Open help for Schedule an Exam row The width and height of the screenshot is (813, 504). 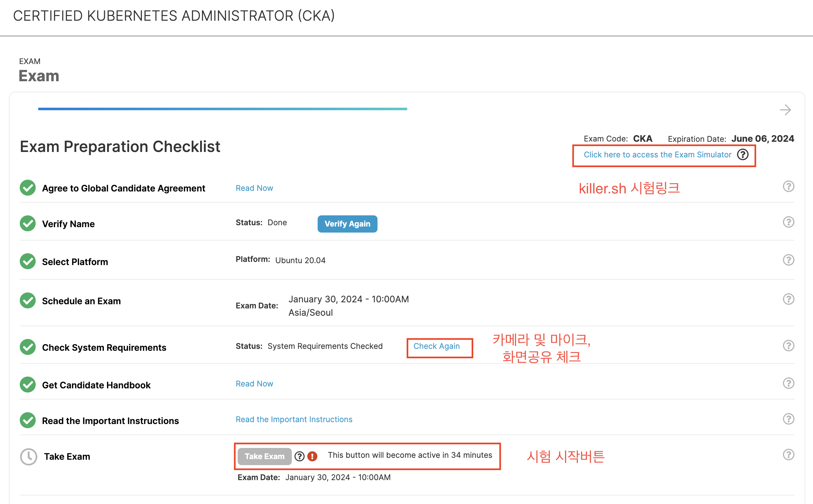point(788,299)
